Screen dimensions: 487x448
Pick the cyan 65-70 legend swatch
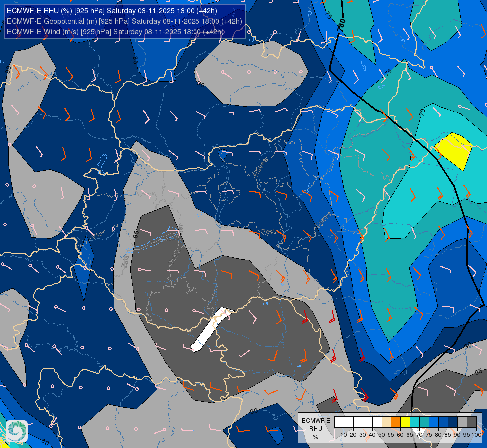415,422
